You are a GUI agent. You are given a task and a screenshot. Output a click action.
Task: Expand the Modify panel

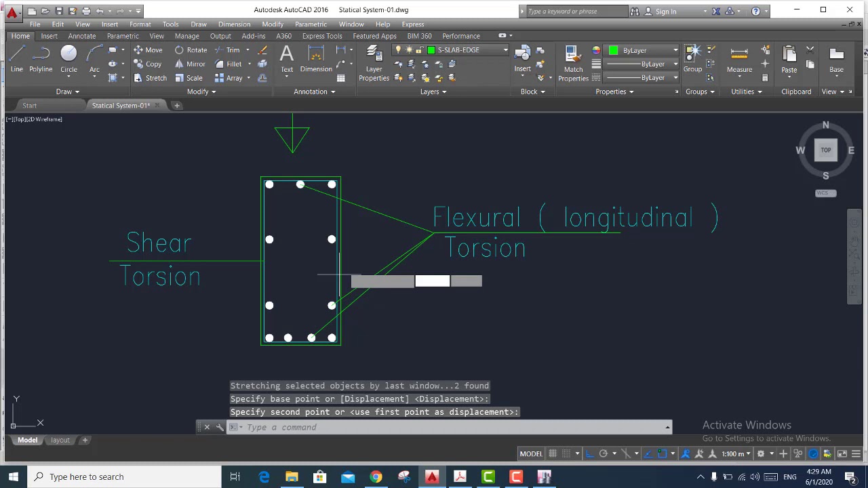point(201,91)
